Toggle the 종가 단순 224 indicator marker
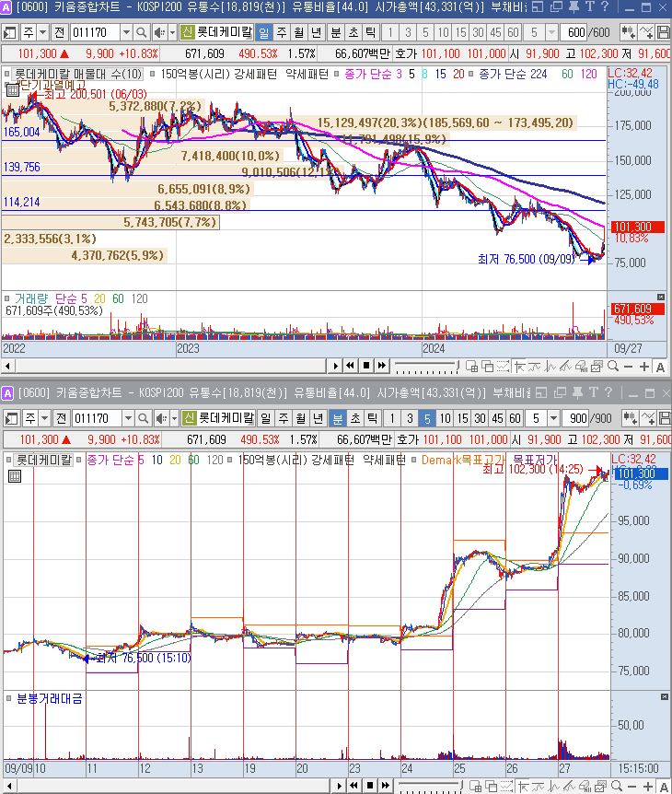The height and width of the screenshot is (794, 672). (x=471, y=75)
